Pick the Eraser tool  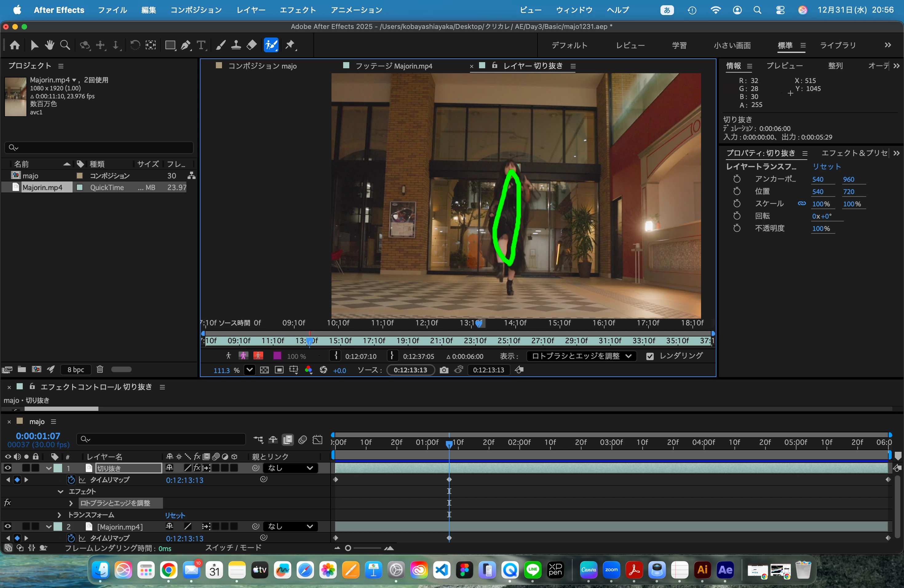coord(252,45)
